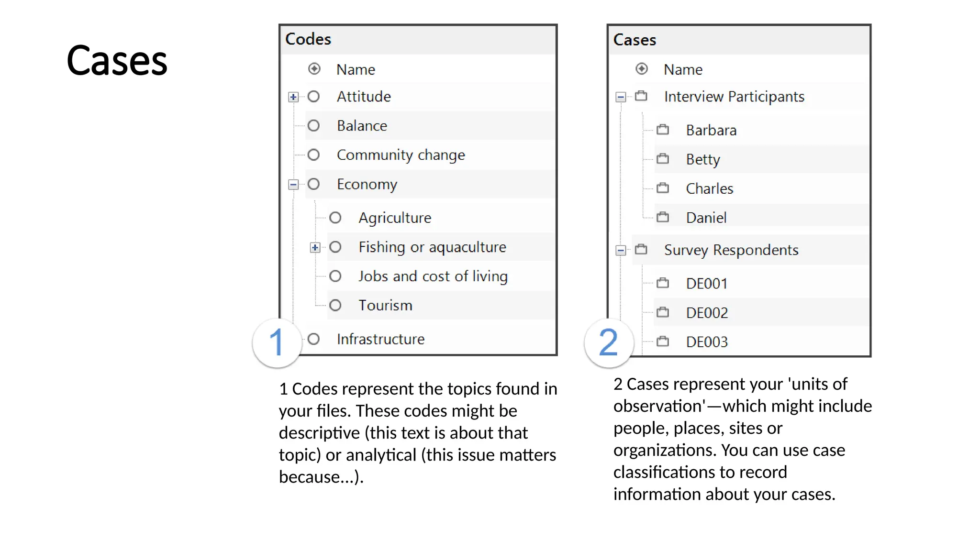This screenshot has height=551, width=980.
Task: Collapse the Economy code node
Action: (293, 185)
